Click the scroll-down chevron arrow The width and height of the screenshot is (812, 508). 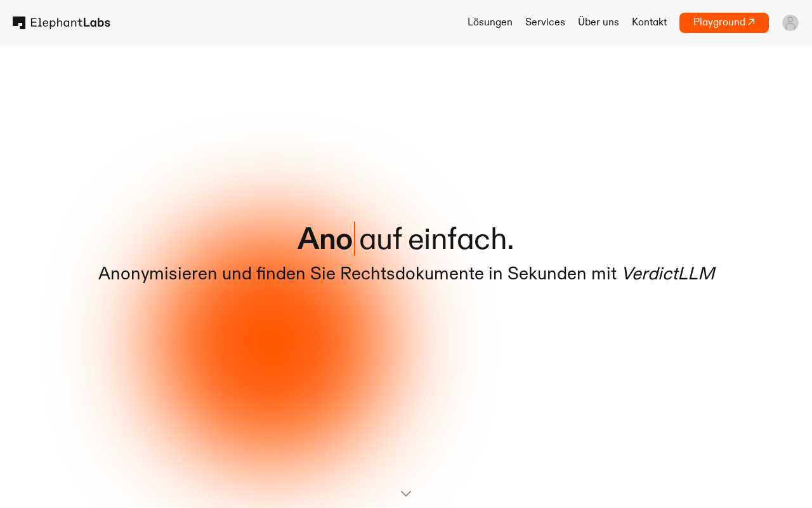(x=406, y=493)
